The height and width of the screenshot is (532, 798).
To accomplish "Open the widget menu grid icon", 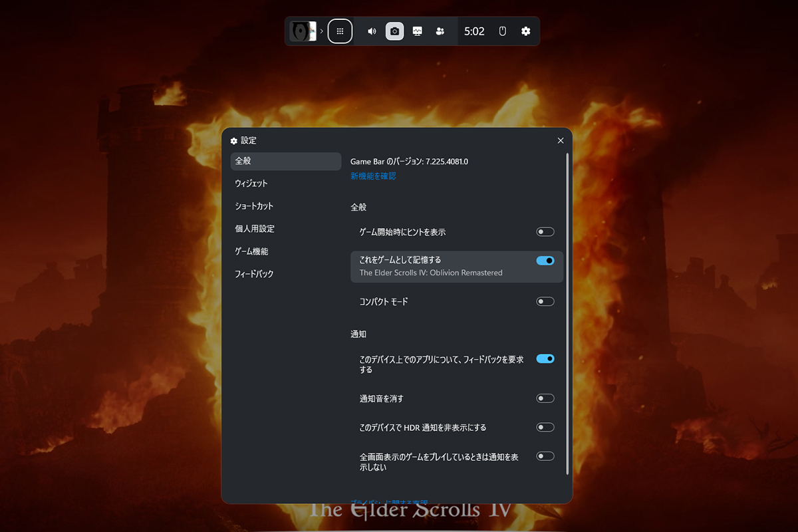I will 340,31.
